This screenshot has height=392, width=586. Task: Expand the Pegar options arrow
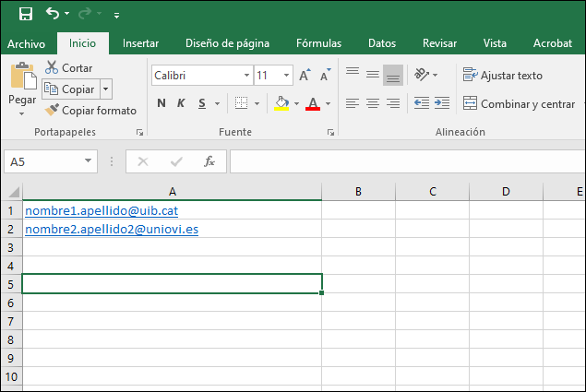click(21, 113)
